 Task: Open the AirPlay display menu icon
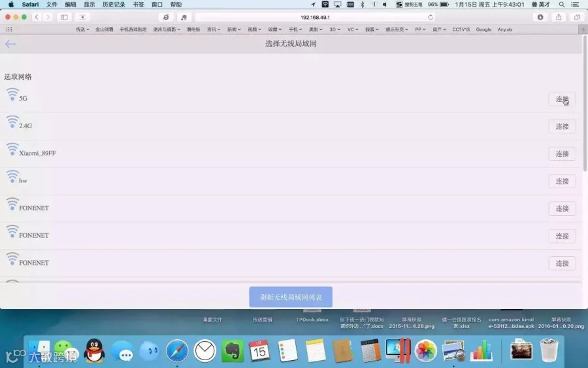click(x=338, y=5)
